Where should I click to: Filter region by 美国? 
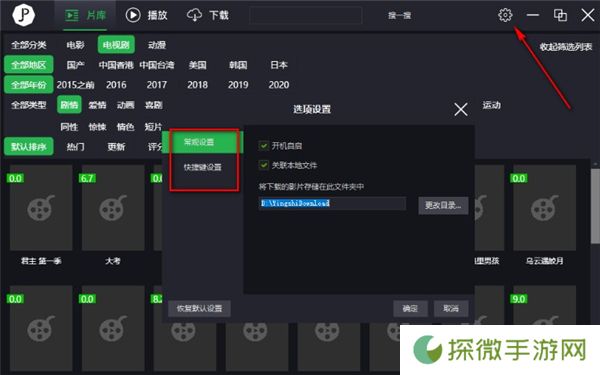[x=197, y=65]
